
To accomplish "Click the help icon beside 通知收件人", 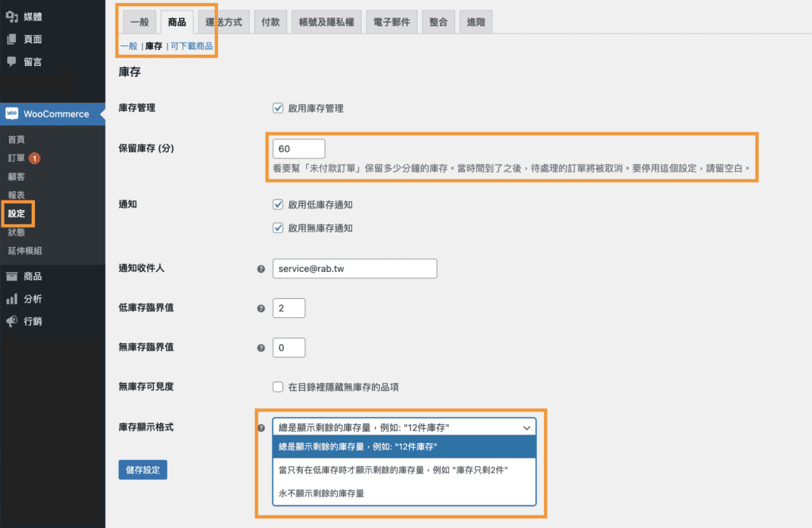I will coord(261,268).
